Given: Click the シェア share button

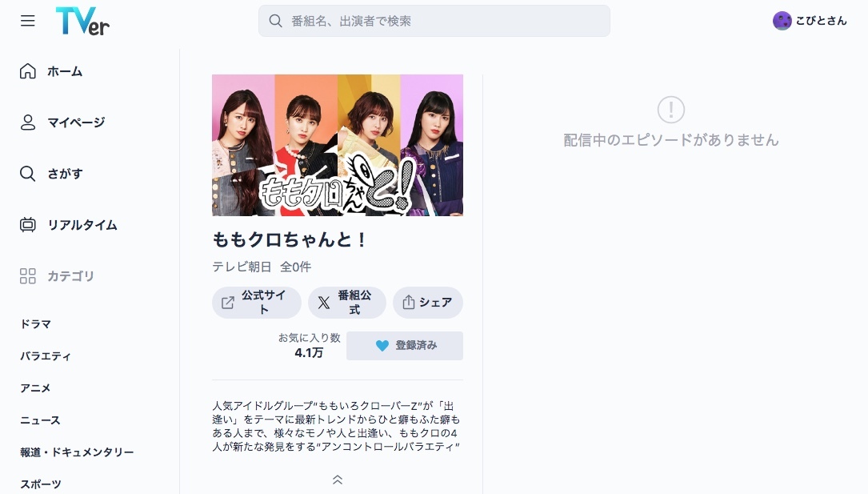Looking at the screenshot, I should [x=428, y=303].
